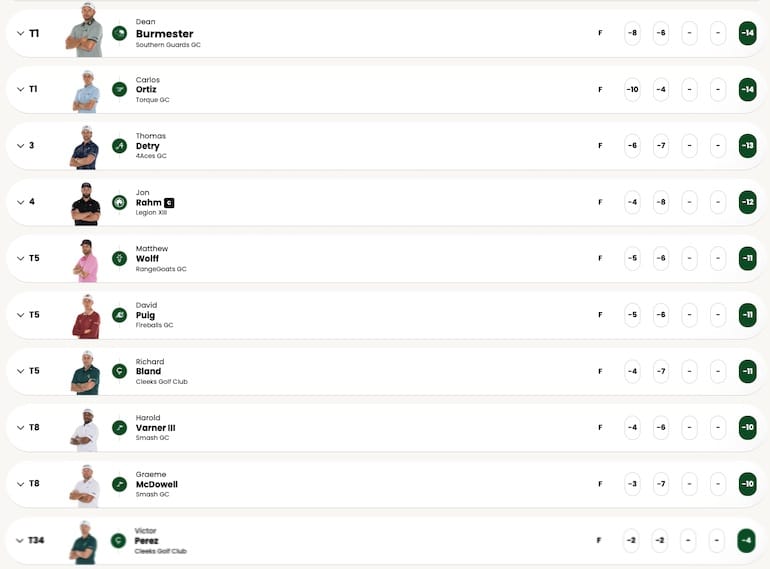The width and height of the screenshot is (770, 569).
Task: Click Thomas Detry's total score -13 badge
Action: [x=747, y=146]
